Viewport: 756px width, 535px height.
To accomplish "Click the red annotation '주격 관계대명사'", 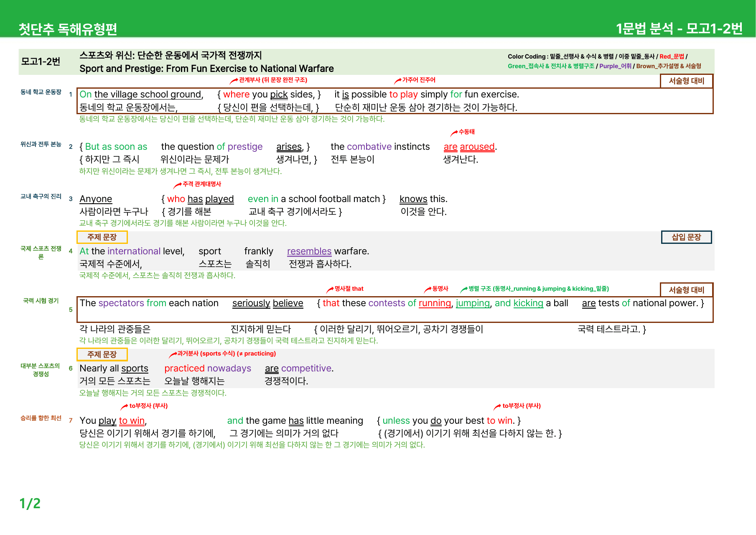I will (x=202, y=184).
